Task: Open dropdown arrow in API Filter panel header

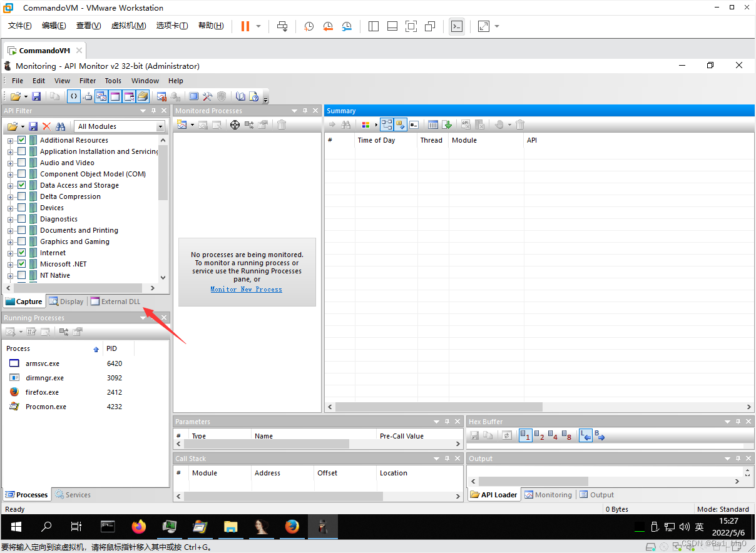Action: coord(143,111)
